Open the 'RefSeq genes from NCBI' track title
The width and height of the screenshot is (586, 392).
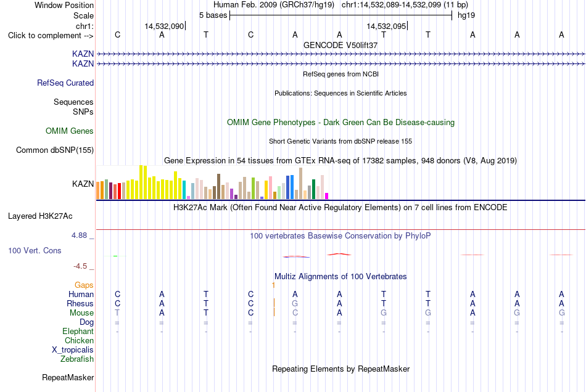[x=340, y=74]
